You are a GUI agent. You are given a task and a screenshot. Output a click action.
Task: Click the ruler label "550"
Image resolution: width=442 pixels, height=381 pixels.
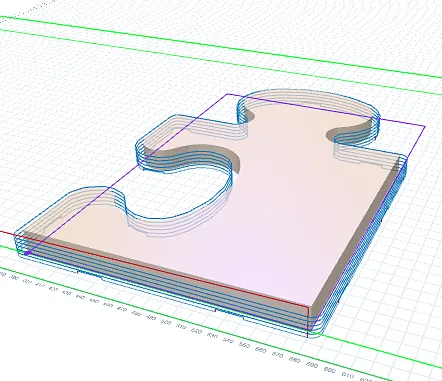pos(244,345)
